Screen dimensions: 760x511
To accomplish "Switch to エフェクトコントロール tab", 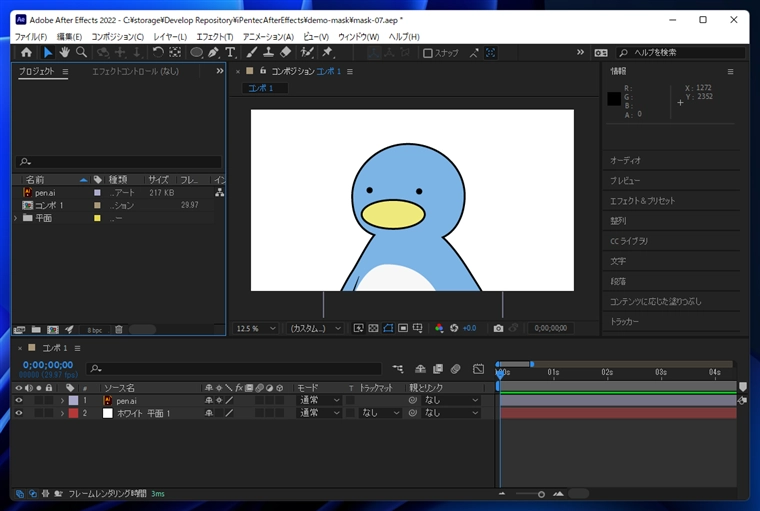I will [135, 72].
